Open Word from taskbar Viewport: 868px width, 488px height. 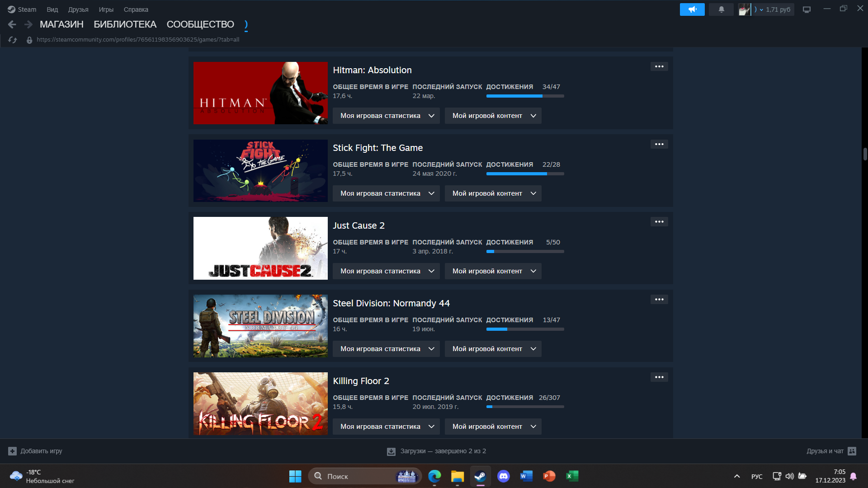click(x=526, y=476)
